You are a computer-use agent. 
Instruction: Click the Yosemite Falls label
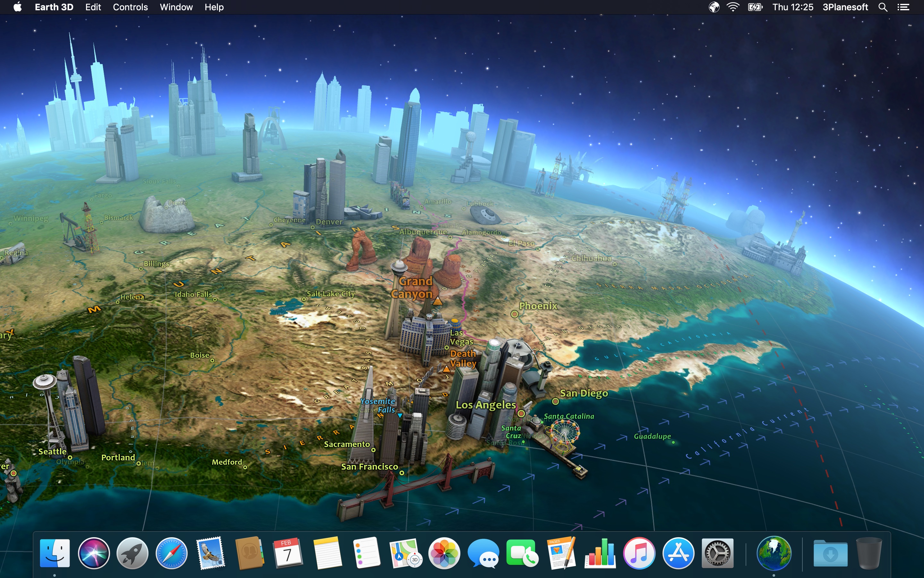(x=378, y=405)
